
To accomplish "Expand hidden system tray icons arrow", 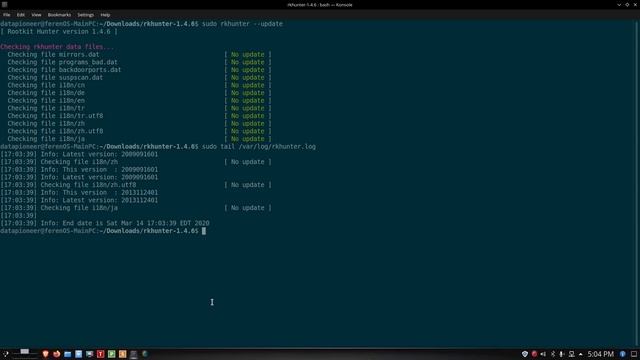I will point(580,354).
